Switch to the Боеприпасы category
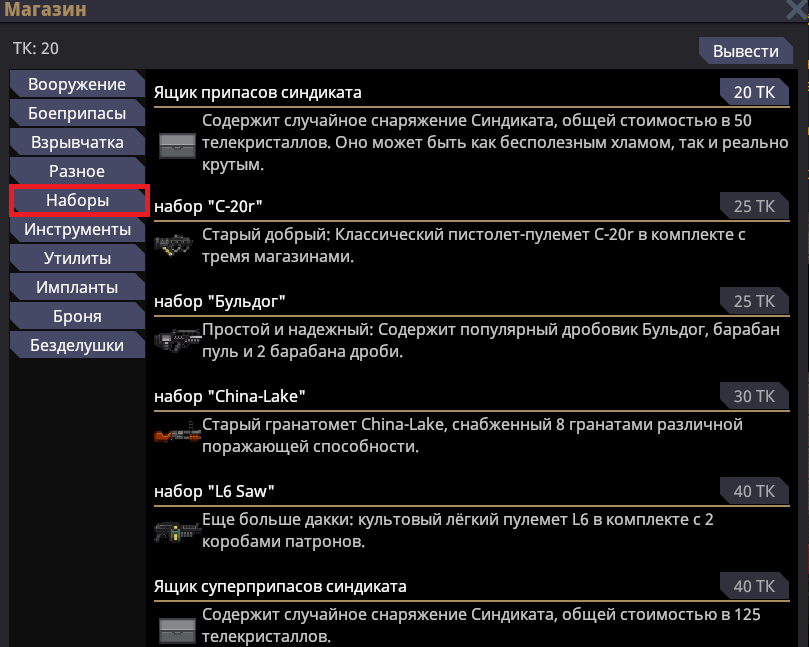809x647 pixels. 77,114
